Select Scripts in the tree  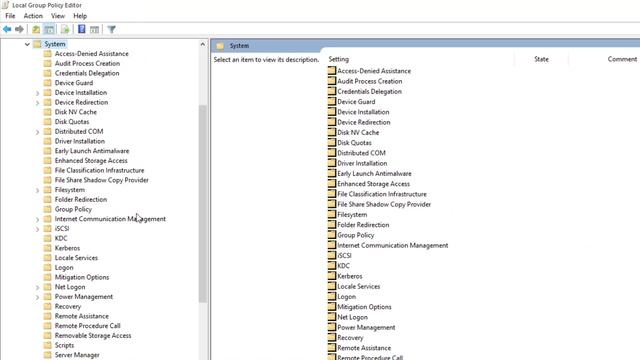pos(64,345)
